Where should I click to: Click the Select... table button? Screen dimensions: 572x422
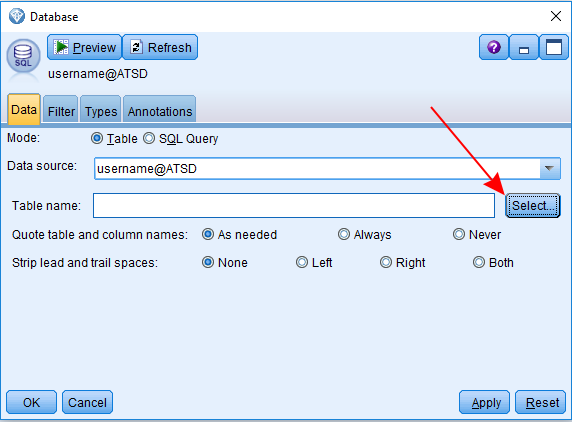click(x=533, y=206)
